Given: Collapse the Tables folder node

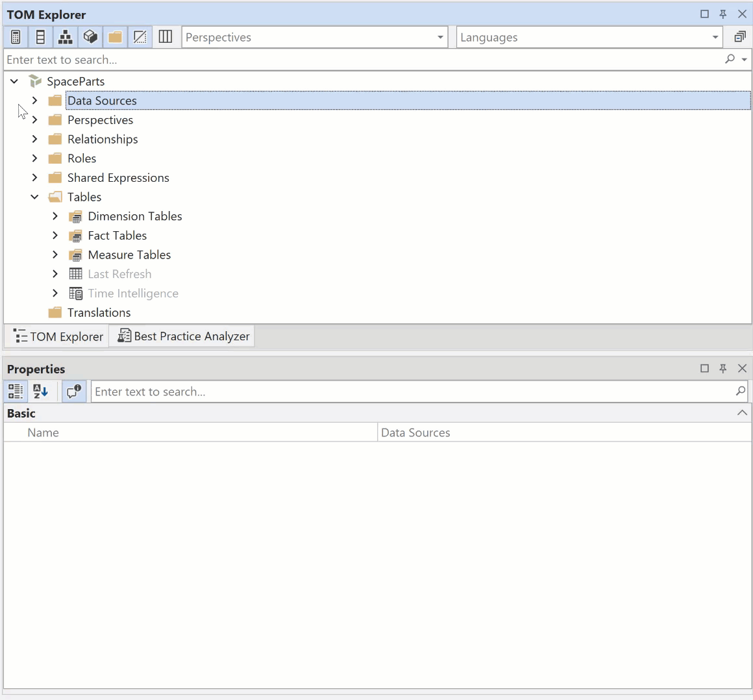Looking at the screenshot, I should click(x=35, y=197).
